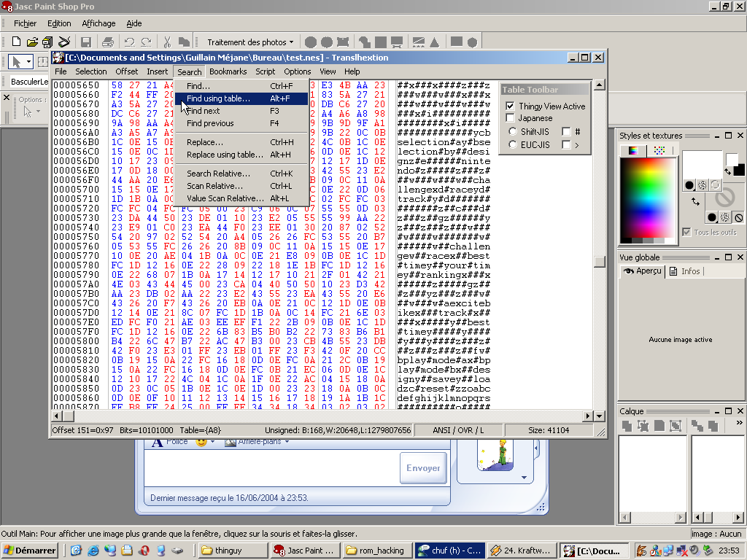Select the EUC-JIS radio button
Image resolution: width=747 pixels, height=560 pixels.
point(513,145)
